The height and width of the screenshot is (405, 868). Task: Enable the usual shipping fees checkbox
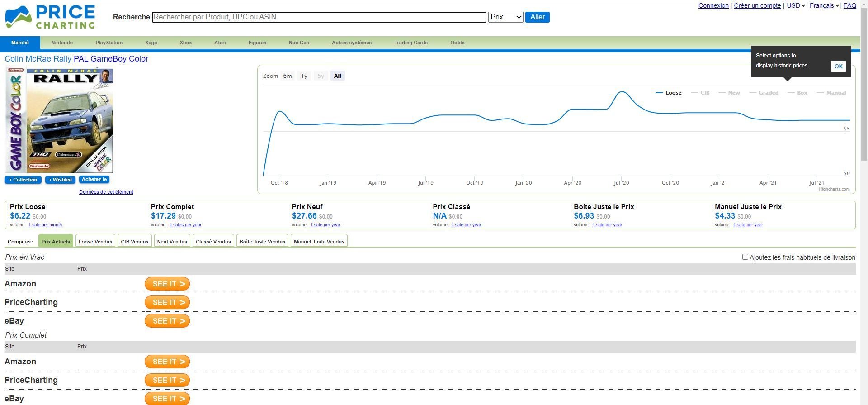(745, 257)
